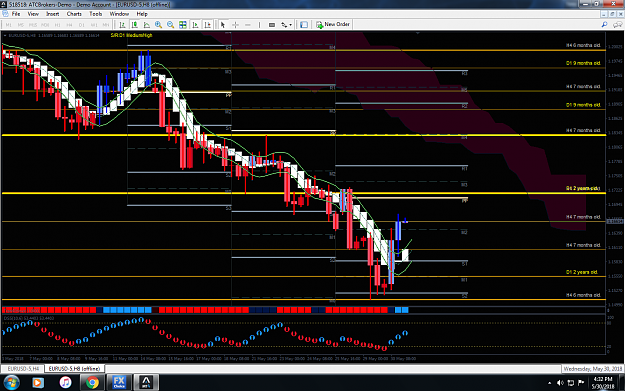Select H4 timeframe
Image resolution: width=625 pixels, height=391 pixels.
point(69,25)
